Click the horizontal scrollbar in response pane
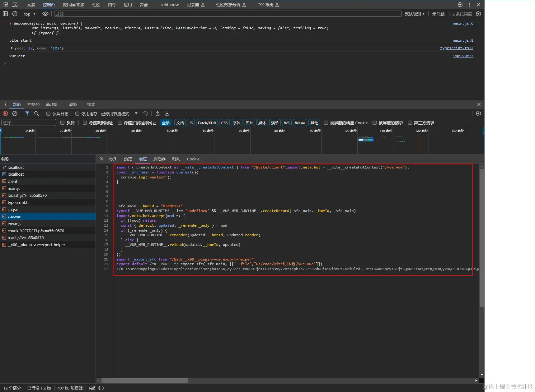This screenshot has width=535, height=392. click(145, 380)
